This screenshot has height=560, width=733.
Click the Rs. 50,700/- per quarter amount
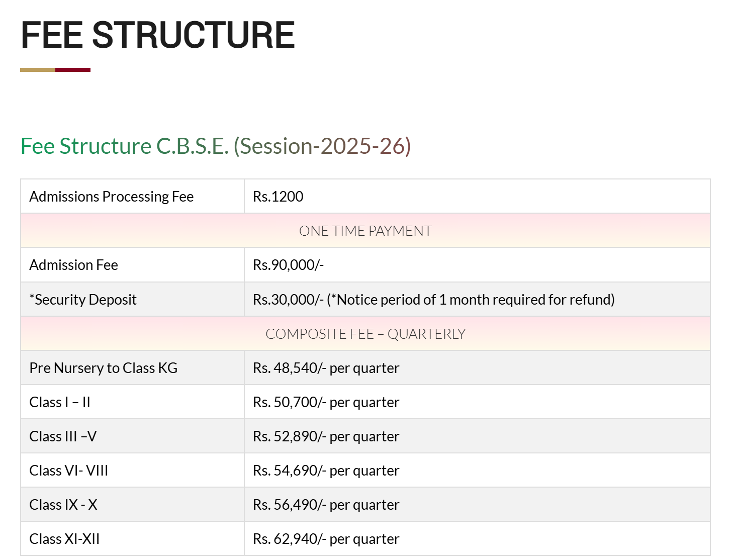point(326,402)
